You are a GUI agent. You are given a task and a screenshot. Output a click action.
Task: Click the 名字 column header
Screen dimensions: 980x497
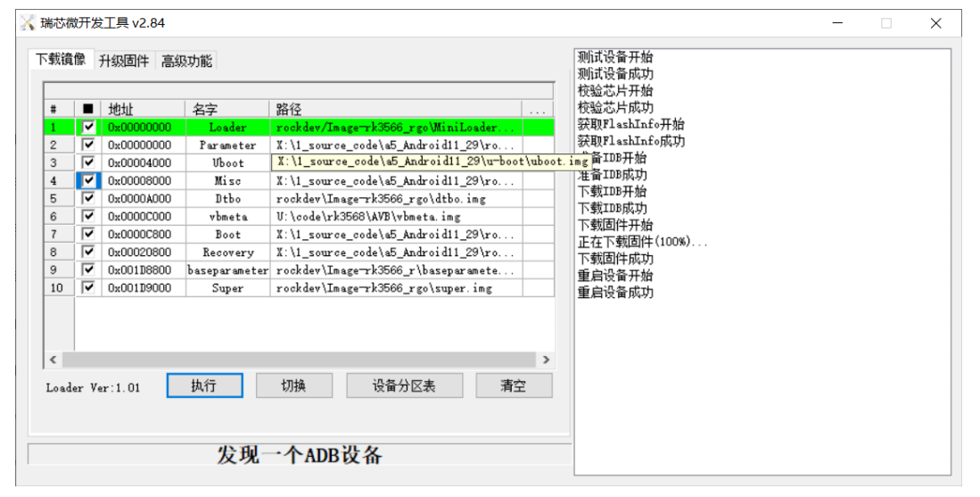[226, 110]
